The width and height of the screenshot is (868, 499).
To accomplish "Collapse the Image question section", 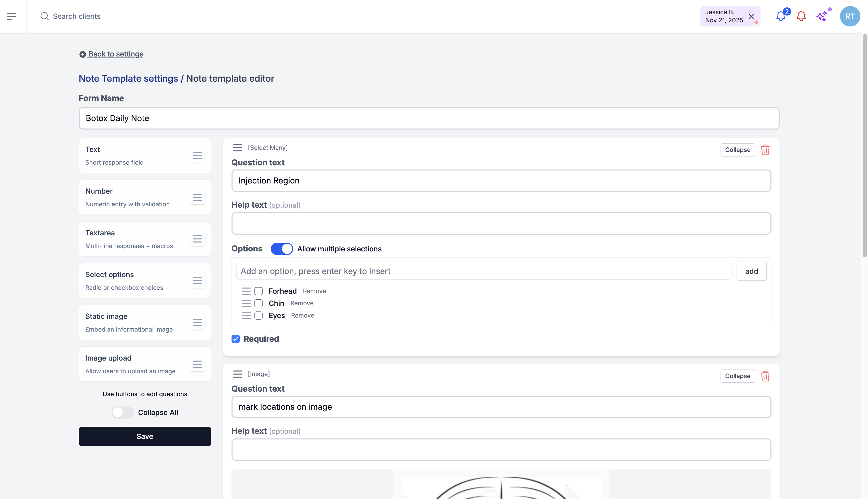I will [737, 376].
